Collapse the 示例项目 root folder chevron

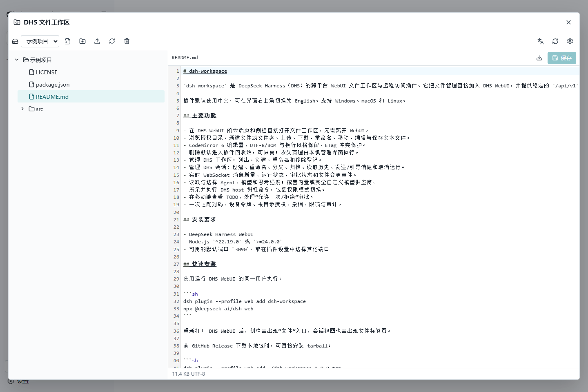coord(17,60)
